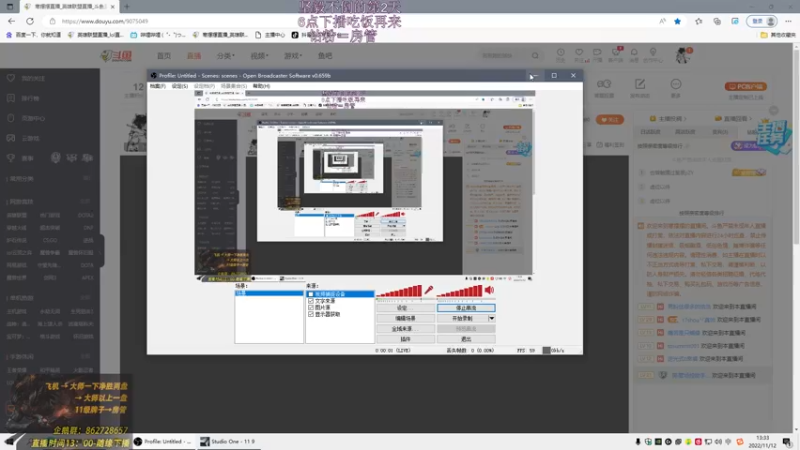Open the browser collections icon
Screen dimensions: 800x450
pos(717,21)
